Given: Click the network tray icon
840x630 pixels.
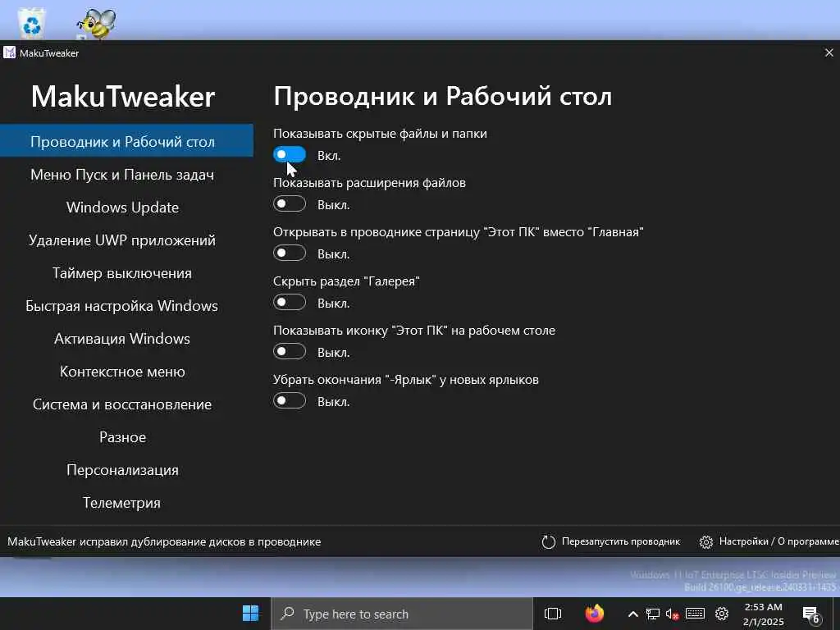Looking at the screenshot, I should click(652, 614).
